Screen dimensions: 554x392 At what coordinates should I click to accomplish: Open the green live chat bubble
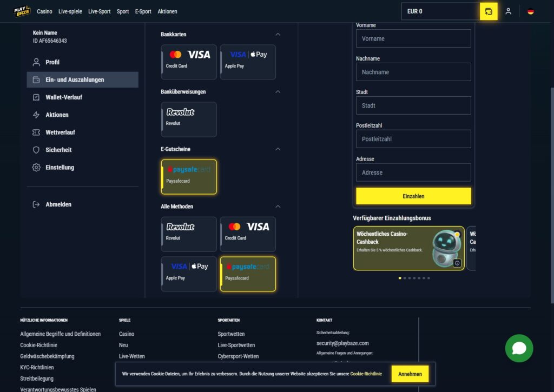coord(519,348)
